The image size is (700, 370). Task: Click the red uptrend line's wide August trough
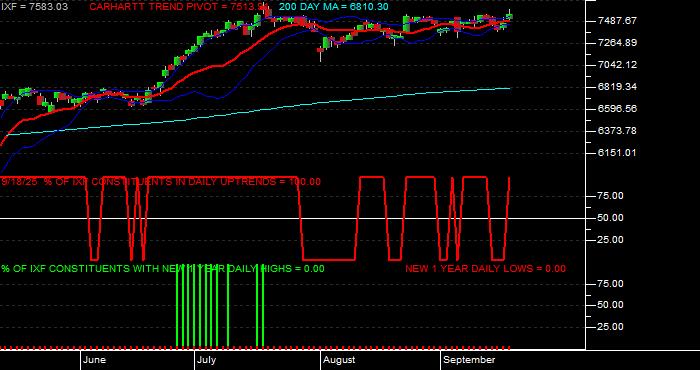click(x=329, y=259)
